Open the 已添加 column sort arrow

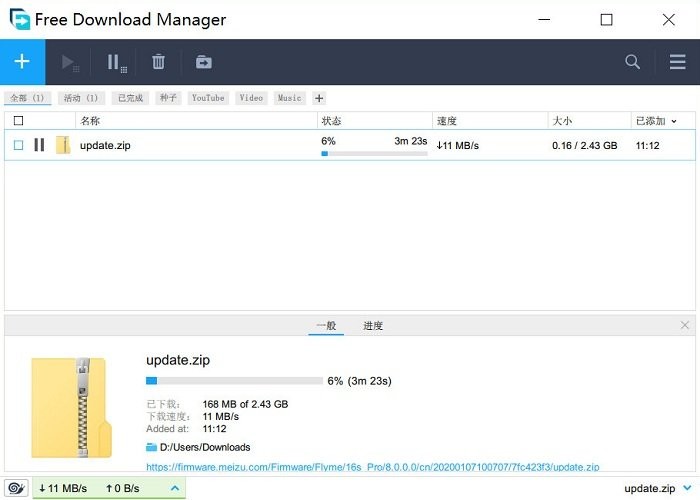coord(674,121)
